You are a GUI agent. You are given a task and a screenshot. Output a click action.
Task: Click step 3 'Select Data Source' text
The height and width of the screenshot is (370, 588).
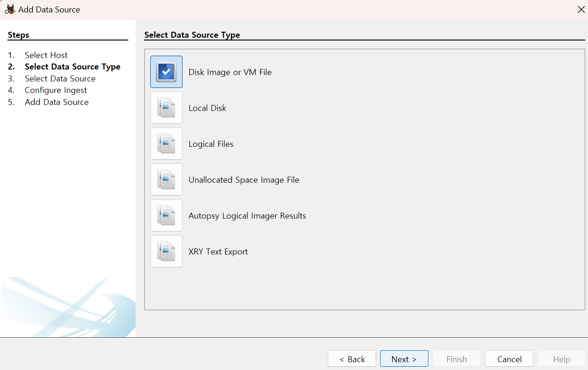coord(60,79)
